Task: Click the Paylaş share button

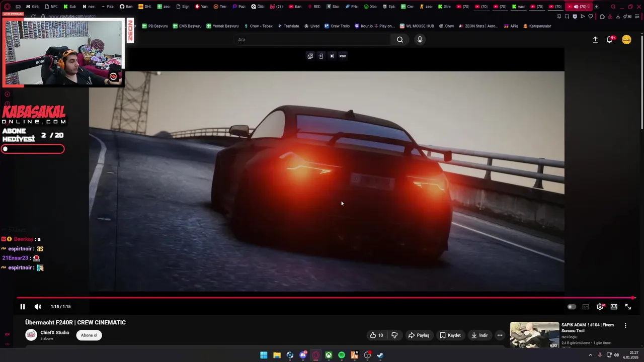Action: coord(419,335)
